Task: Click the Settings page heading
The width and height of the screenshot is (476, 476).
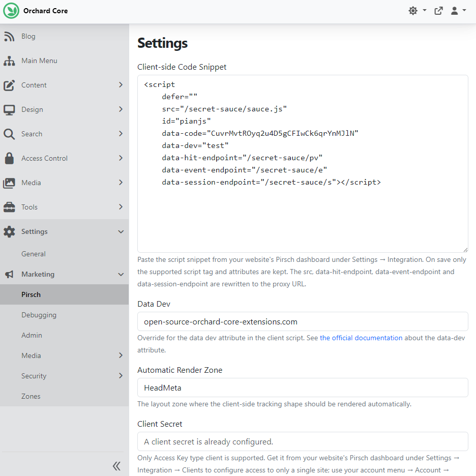Action: pyautogui.click(x=162, y=43)
